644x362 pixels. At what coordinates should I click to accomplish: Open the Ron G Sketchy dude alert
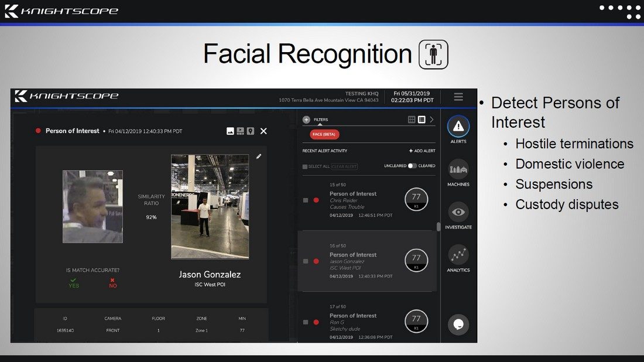tap(368, 322)
